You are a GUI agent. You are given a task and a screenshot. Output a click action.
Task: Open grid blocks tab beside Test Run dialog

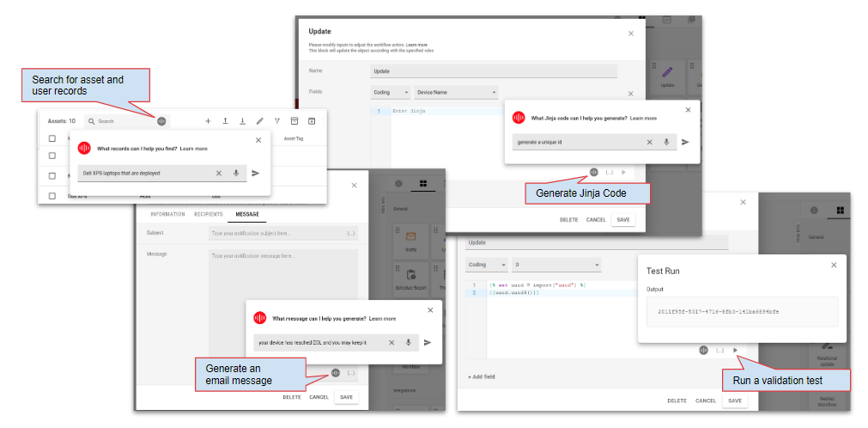841,210
